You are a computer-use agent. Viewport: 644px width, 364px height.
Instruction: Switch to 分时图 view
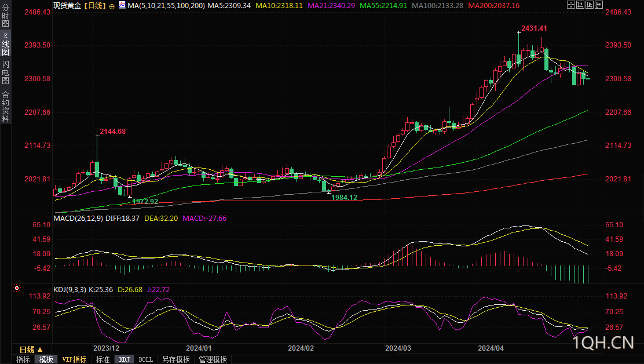[x=5, y=14]
